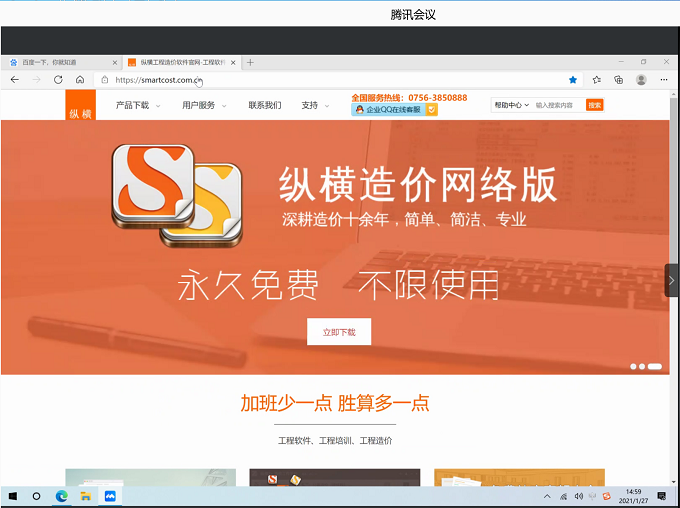
Task: Open the browser Collections icon
Action: 619,80
